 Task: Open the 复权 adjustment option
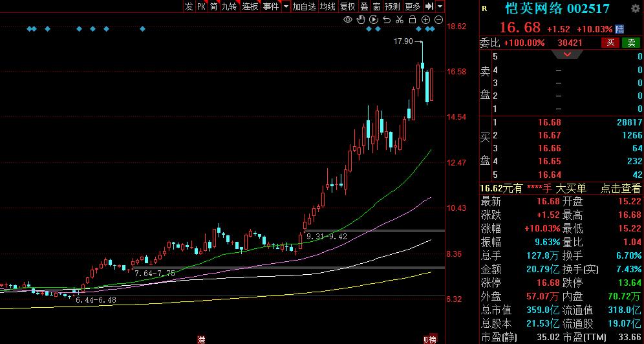[x=347, y=6]
